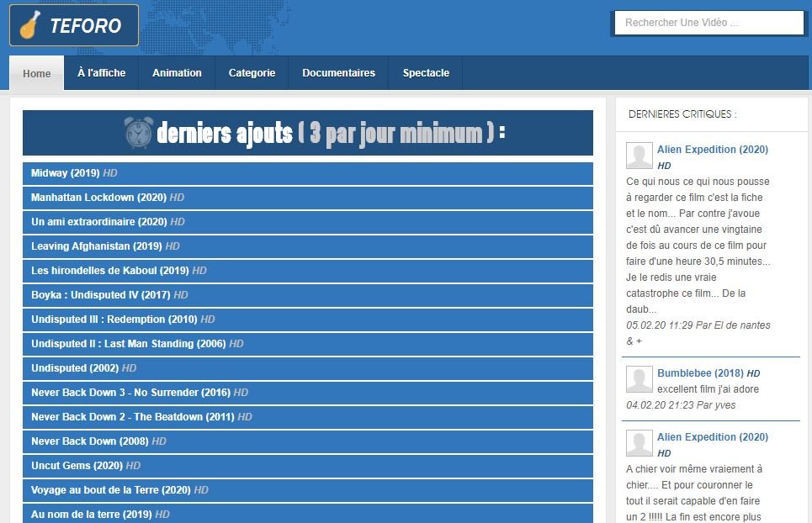
Task: Open Midway (2019) movie link
Action: pyautogui.click(x=308, y=173)
